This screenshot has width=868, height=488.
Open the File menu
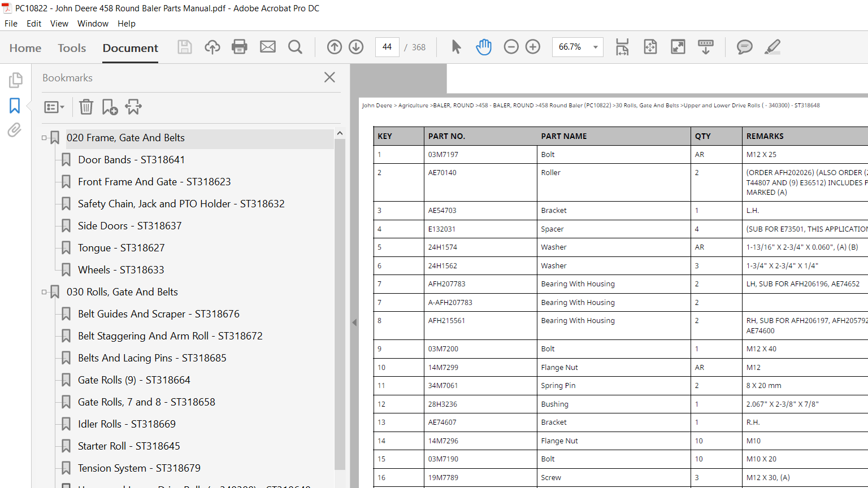[11, 24]
